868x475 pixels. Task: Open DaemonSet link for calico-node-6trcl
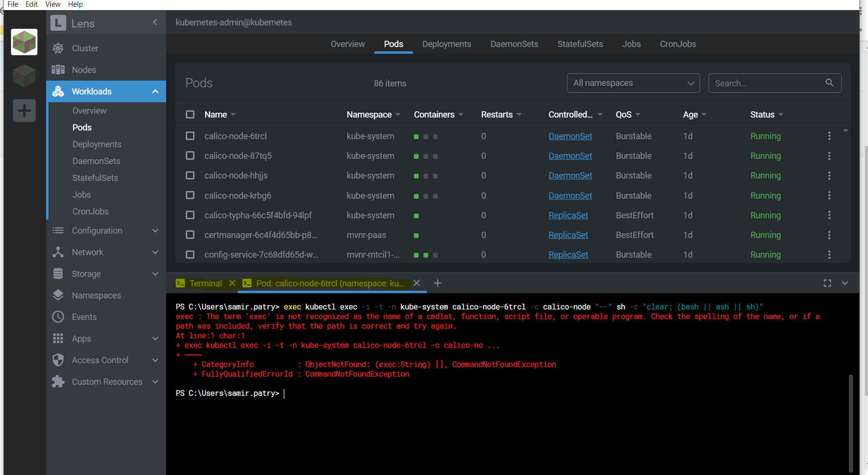(x=570, y=136)
